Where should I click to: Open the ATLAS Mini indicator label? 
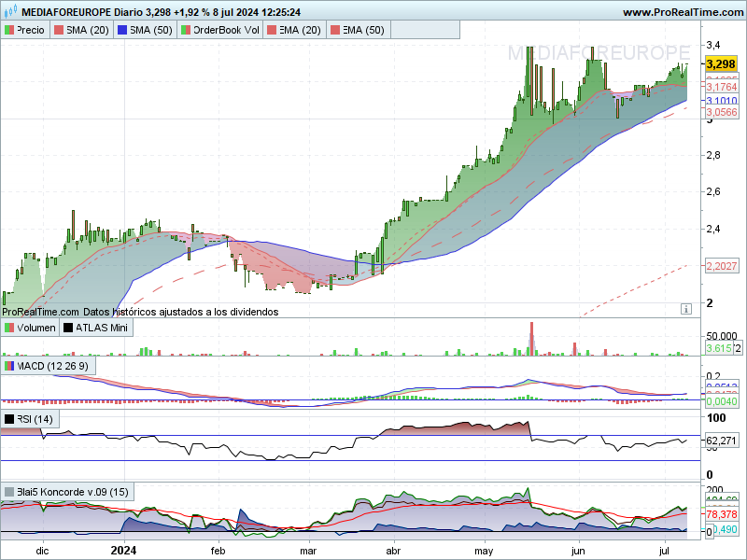[x=96, y=328]
